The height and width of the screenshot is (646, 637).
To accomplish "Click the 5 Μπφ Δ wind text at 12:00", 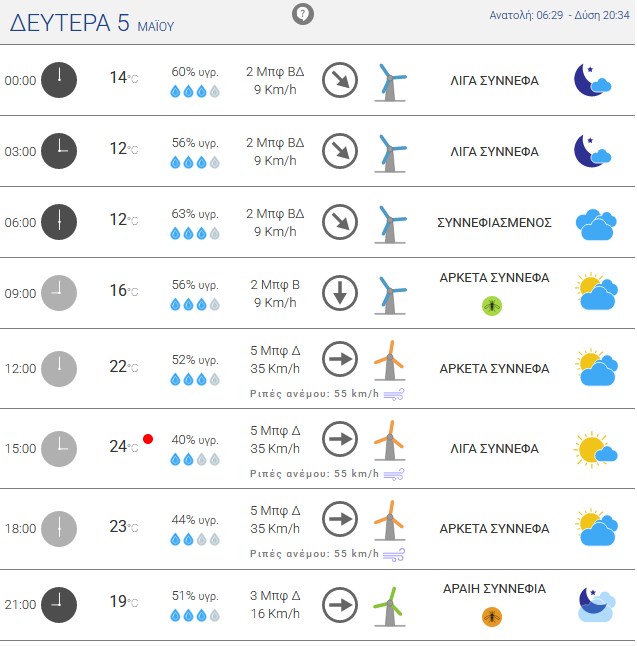I will tap(275, 351).
